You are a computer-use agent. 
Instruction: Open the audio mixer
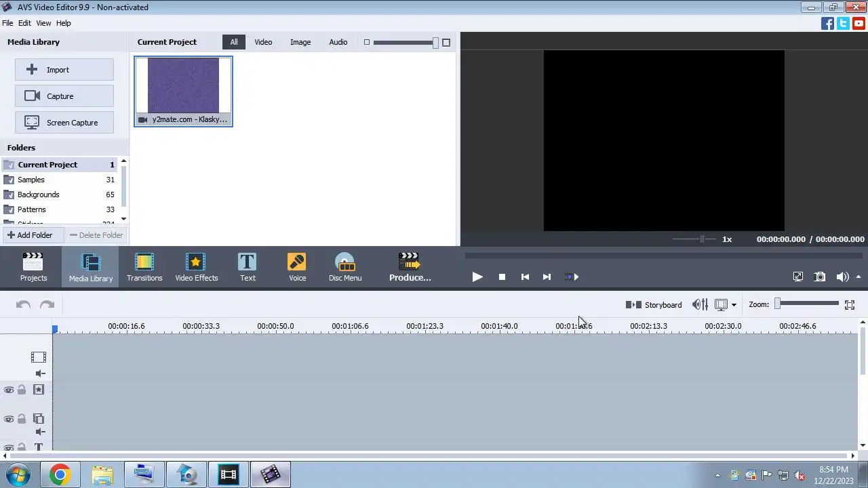coord(700,305)
